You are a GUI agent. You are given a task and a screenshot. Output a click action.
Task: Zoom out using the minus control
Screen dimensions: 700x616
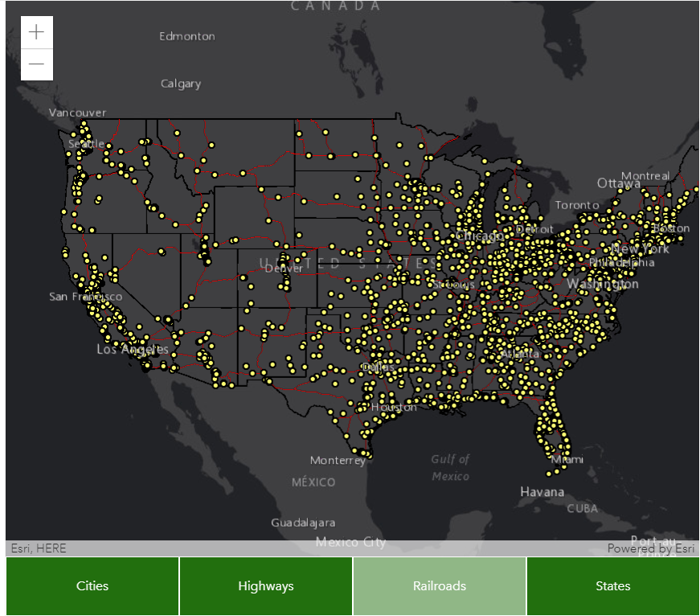coord(36,64)
